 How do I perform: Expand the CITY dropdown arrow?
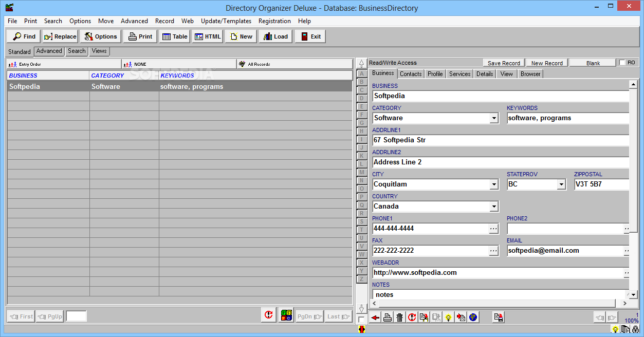(494, 184)
